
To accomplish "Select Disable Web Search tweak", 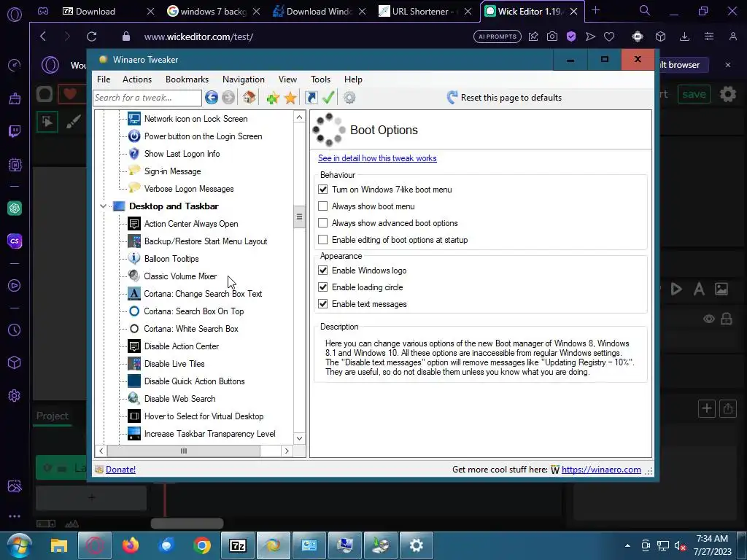I will pos(179,399).
